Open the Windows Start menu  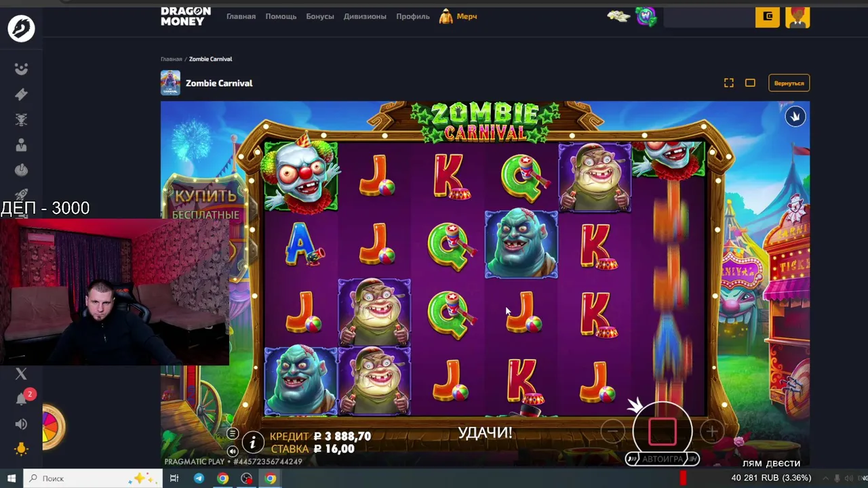point(11,479)
